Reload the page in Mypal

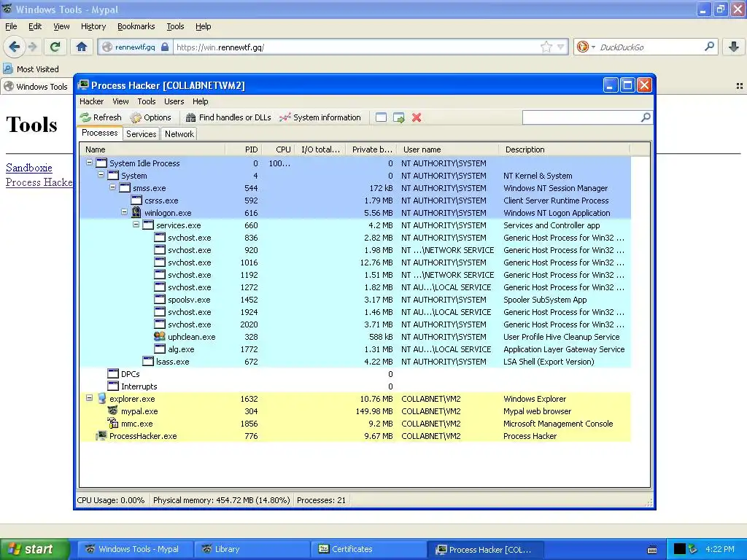[x=55, y=47]
